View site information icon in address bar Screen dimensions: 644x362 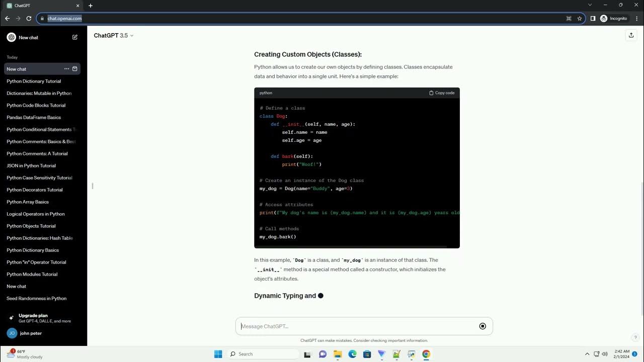pyautogui.click(x=42, y=19)
